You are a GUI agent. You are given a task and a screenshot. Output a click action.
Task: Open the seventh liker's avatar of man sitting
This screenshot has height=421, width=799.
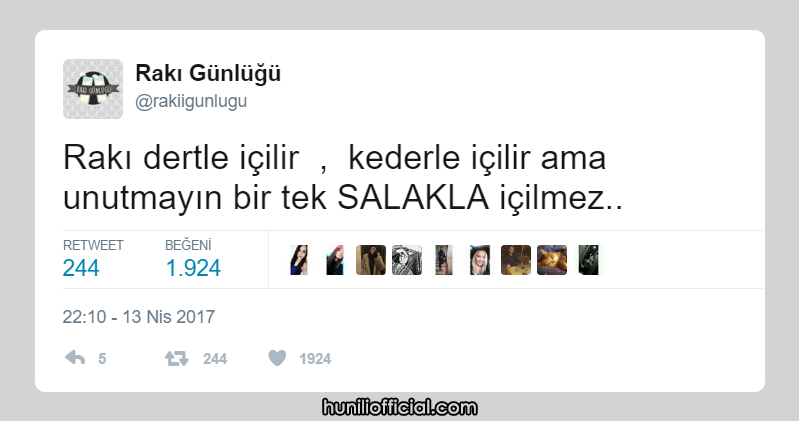click(x=516, y=260)
